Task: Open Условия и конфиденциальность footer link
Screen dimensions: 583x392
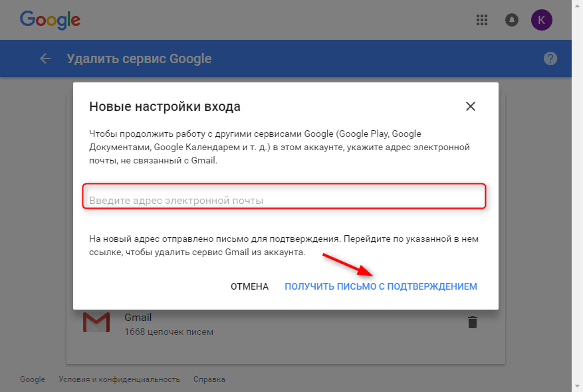Action: click(120, 379)
